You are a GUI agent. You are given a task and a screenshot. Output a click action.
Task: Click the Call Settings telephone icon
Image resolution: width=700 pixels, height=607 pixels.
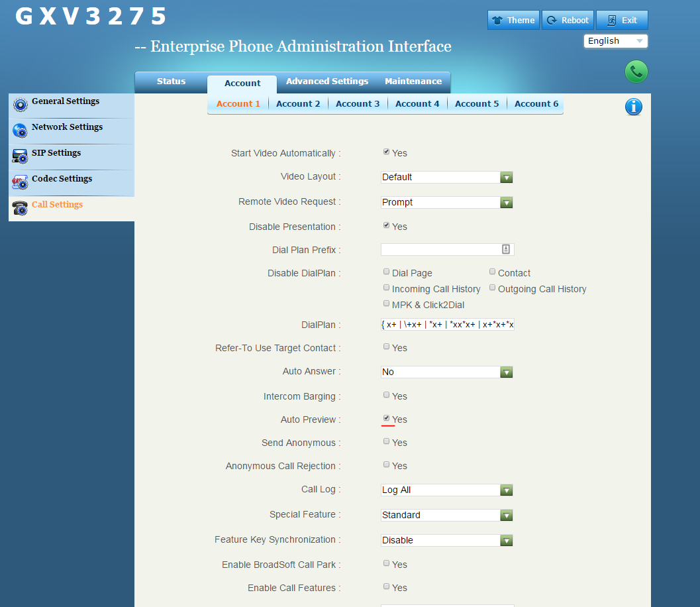tap(21, 207)
